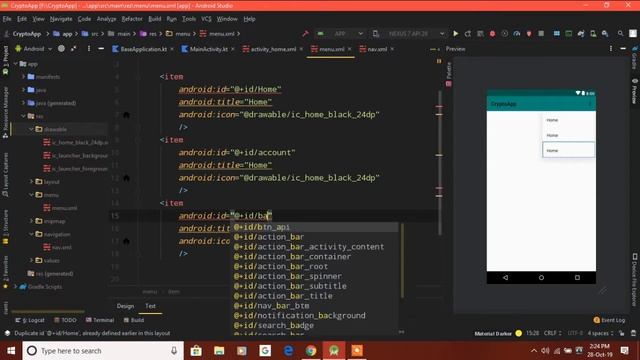Switch to the MainActivity.kt tab

[208, 49]
